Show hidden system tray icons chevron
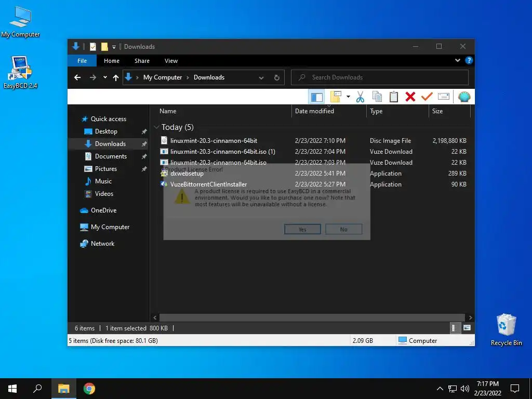This screenshot has width=532, height=399. pos(440,389)
